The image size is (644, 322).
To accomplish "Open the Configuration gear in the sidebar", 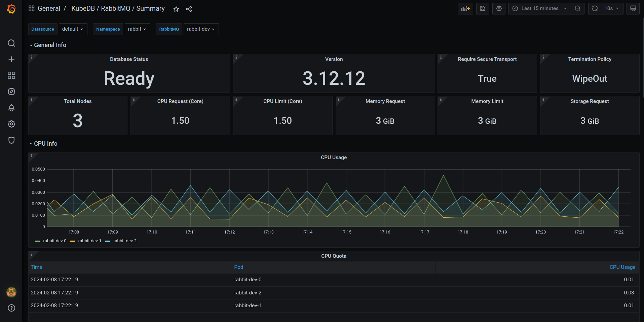I will (x=11, y=124).
